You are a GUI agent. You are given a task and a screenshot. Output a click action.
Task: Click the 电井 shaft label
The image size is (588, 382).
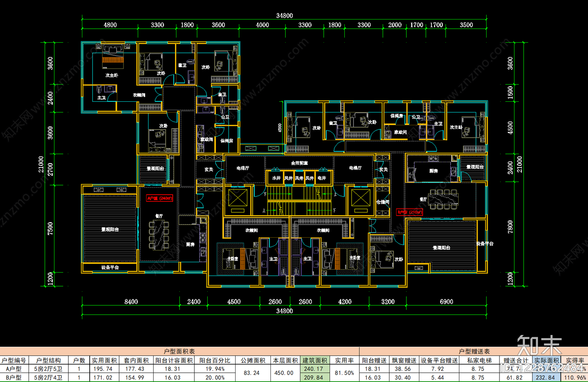click(x=322, y=178)
